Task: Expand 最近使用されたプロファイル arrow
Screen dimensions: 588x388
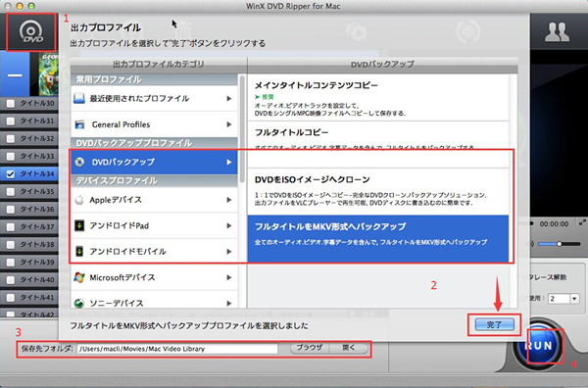Action: point(228,99)
